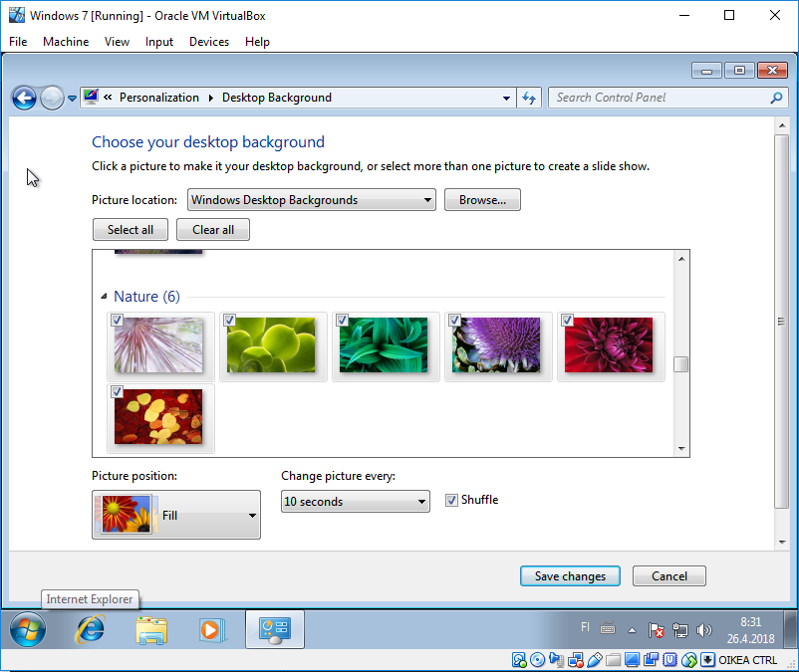Click the FI language indicator
The width and height of the screenshot is (799, 672).
(585, 627)
